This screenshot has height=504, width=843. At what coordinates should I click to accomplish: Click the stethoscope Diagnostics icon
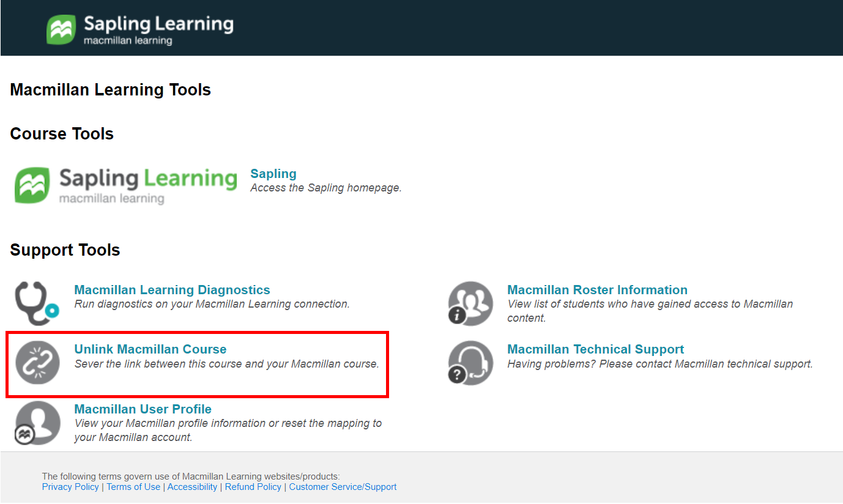coord(34,302)
